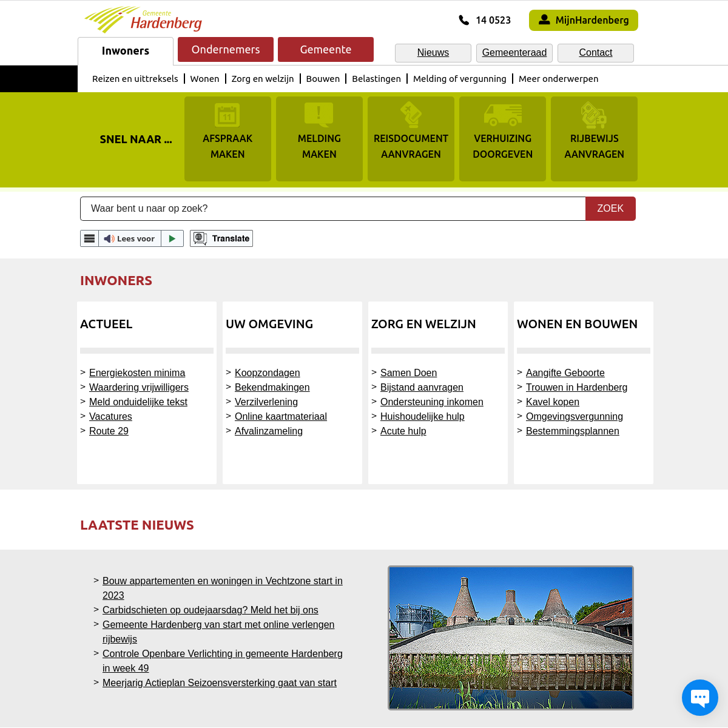Open the Omgevingsvergunning link
728x728 pixels.
pyautogui.click(x=575, y=416)
